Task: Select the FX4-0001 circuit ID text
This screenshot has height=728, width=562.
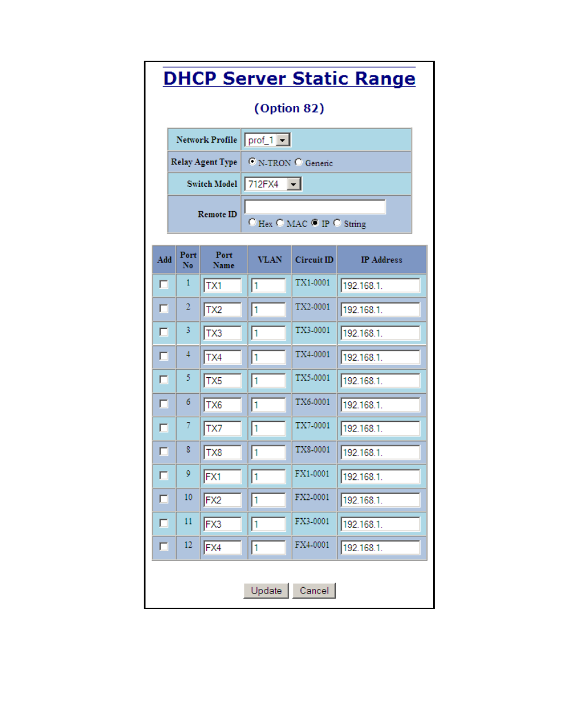Action: (312, 545)
